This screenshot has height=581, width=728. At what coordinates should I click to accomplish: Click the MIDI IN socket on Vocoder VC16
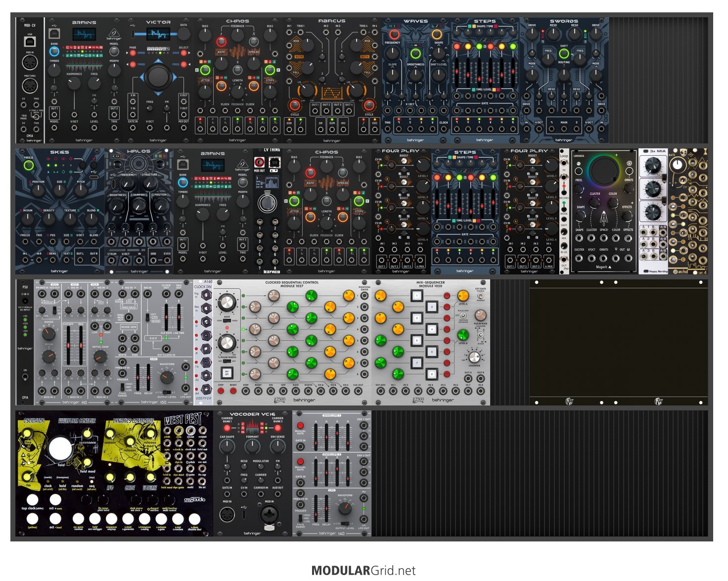click(227, 514)
